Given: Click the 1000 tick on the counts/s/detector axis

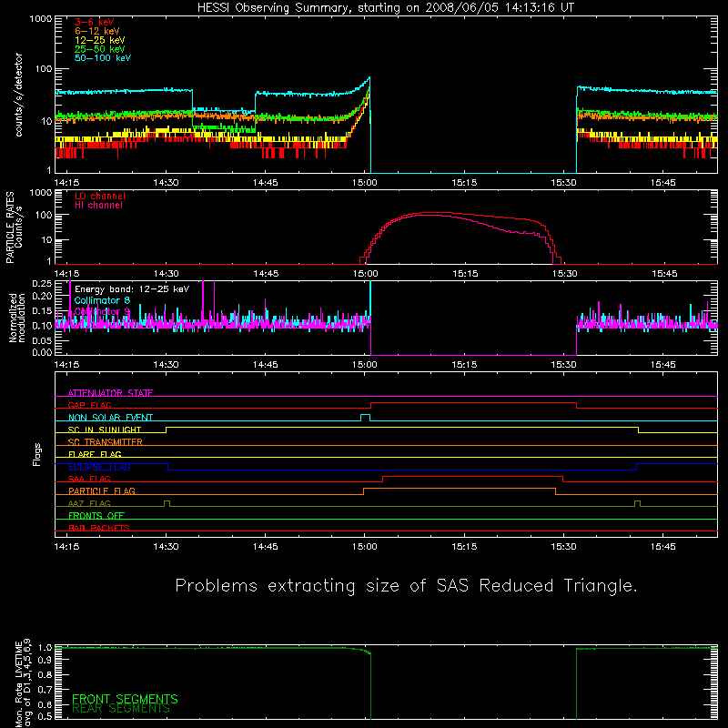Looking at the screenshot, I should tap(41, 19).
